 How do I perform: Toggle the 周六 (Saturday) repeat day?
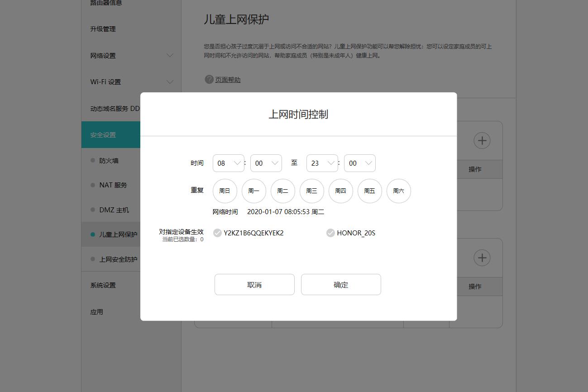pos(399,191)
